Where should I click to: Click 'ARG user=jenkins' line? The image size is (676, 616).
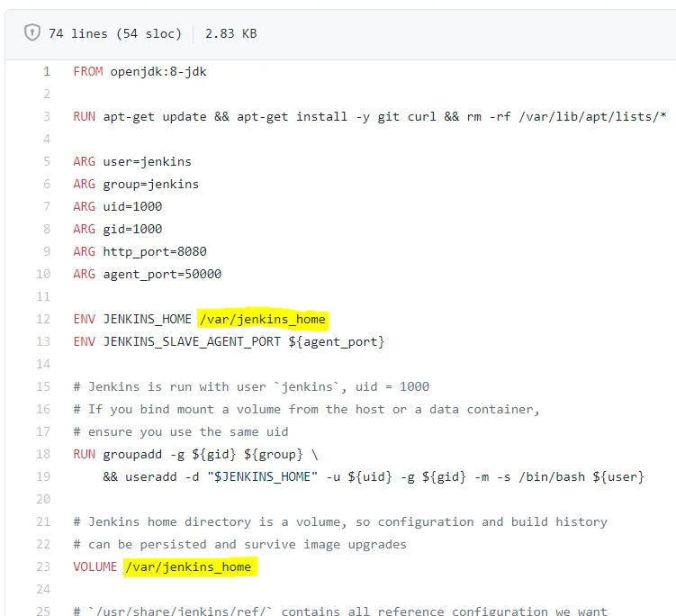click(x=132, y=162)
